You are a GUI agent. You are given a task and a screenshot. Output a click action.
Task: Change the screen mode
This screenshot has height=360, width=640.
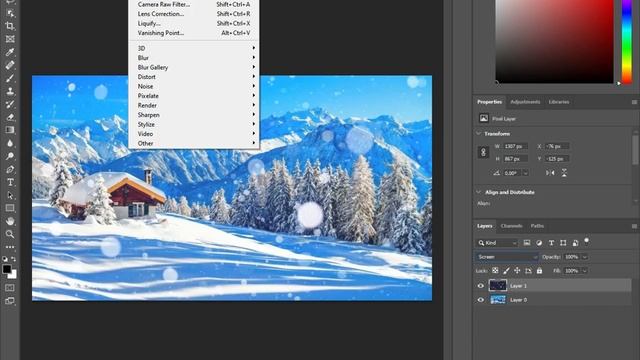10,301
